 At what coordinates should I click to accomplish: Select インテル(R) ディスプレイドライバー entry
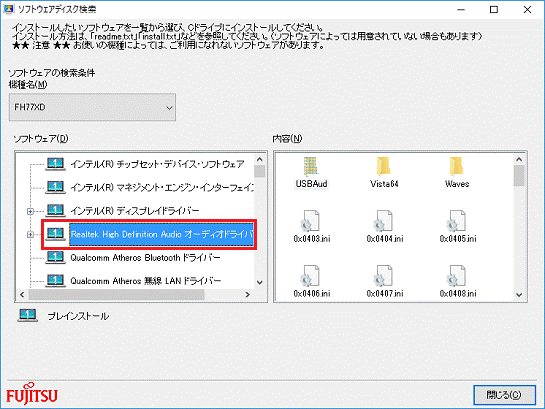tap(135, 211)
